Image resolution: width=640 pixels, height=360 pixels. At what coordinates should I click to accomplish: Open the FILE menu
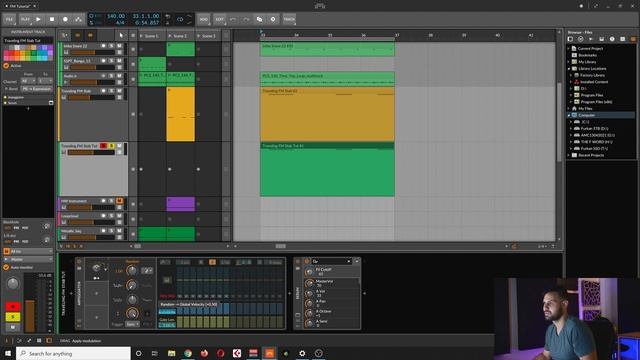pyautogui.click(x=9, y=19)
